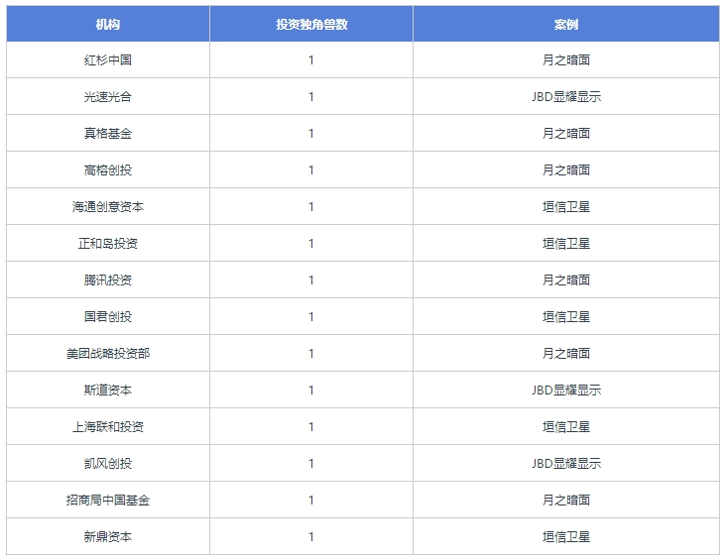Image resolution: width=728 pixels, height=560 pixels.
Task: Select the 斯道资本 cell
Action: (108, 390)
